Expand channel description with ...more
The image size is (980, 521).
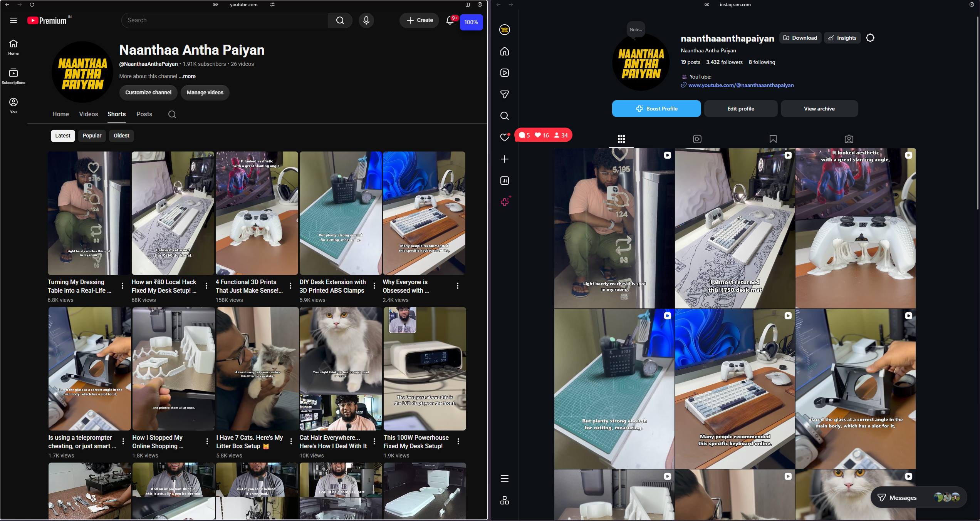(x=187, y=76)
